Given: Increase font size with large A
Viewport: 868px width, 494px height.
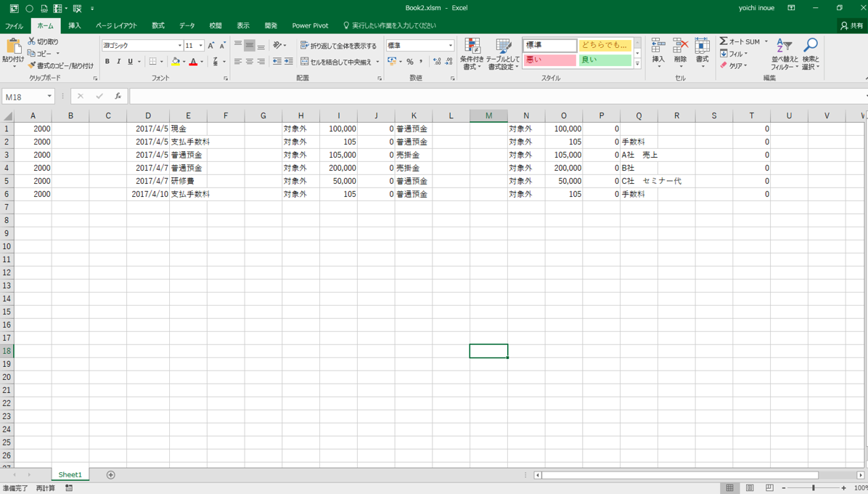Looking at the screenshot, I should pyautogui.click(x=211, y=46).
